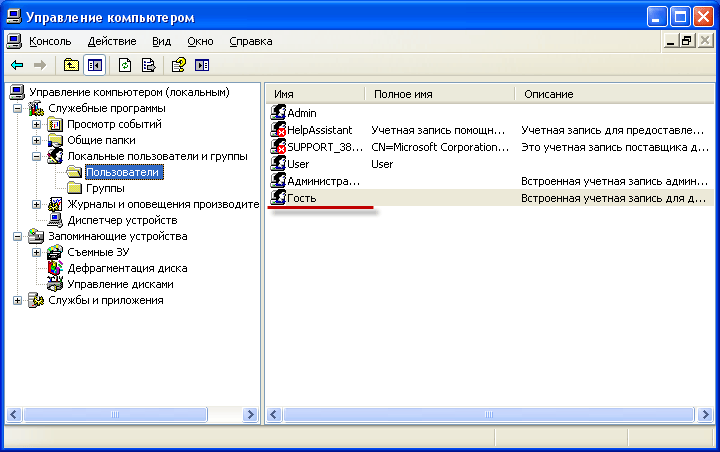Click the console system menu icon
The image size is (720, 452).
[14, 41]
